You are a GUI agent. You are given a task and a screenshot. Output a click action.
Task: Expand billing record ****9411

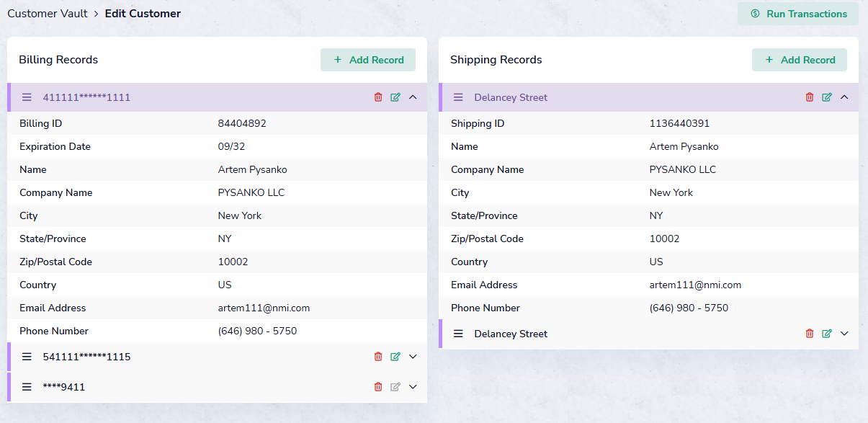click(x=413, y=387)
